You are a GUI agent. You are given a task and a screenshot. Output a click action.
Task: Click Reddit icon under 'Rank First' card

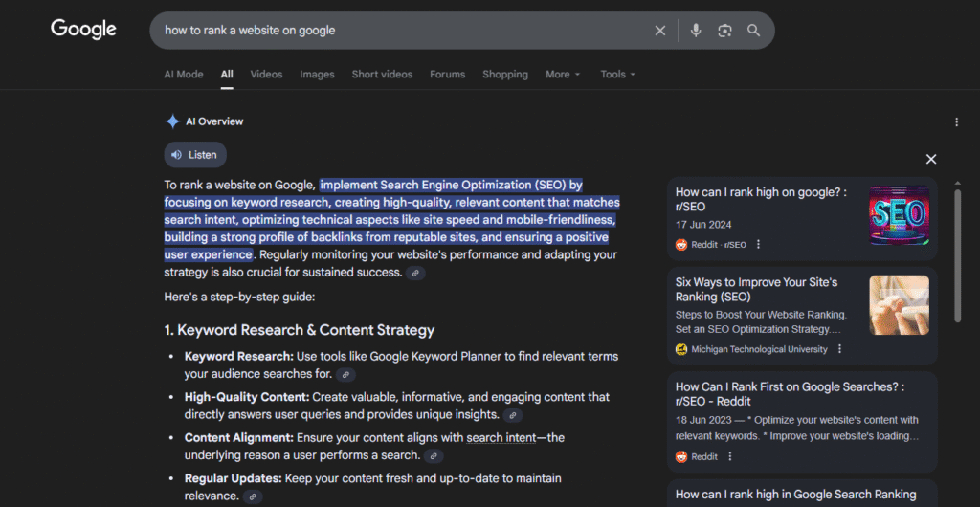(681, 456)
